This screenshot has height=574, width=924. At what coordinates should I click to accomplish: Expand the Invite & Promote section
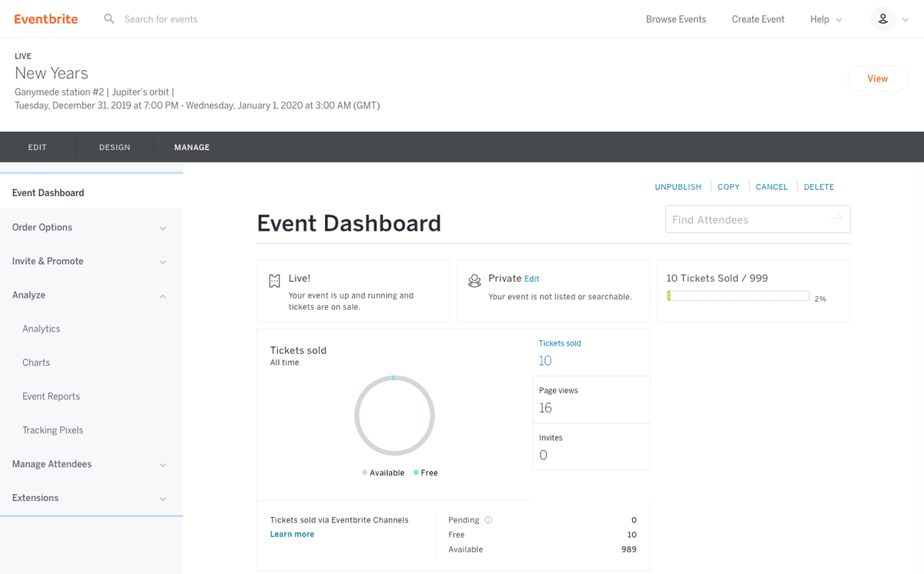[92, 261]
